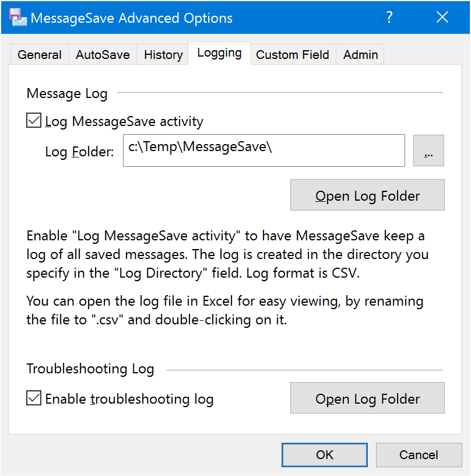Cancel the Advanced Options dialog
This screenshot has height=476, width=471.
coord(419,455)
